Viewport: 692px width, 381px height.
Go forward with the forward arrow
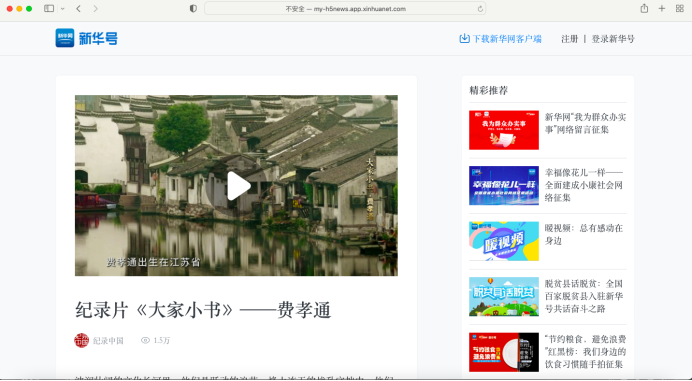(95, 8)
